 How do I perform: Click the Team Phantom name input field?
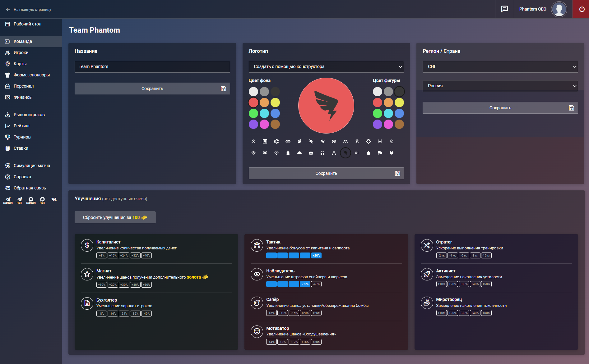152,67
